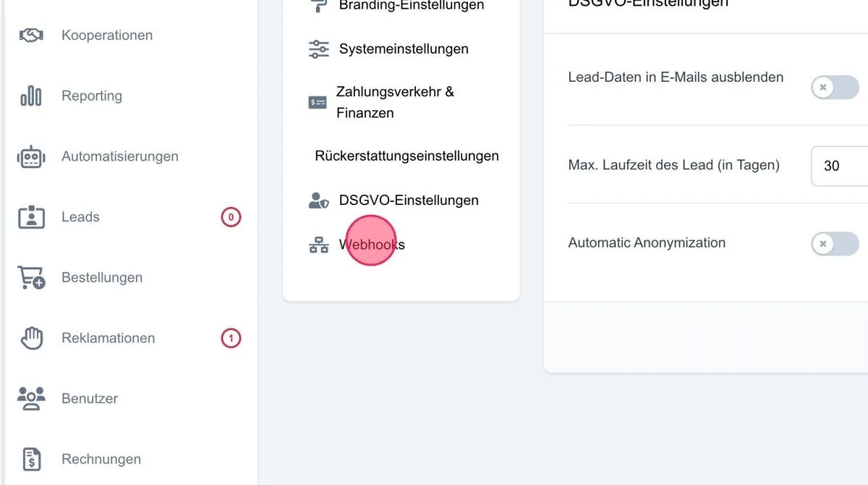Click the Branding paint roller icon

coord(318,6)
